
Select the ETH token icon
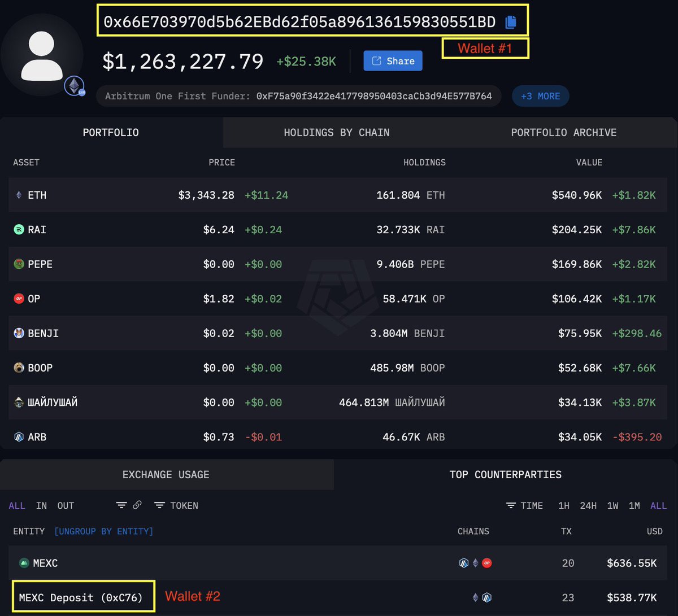18,195
